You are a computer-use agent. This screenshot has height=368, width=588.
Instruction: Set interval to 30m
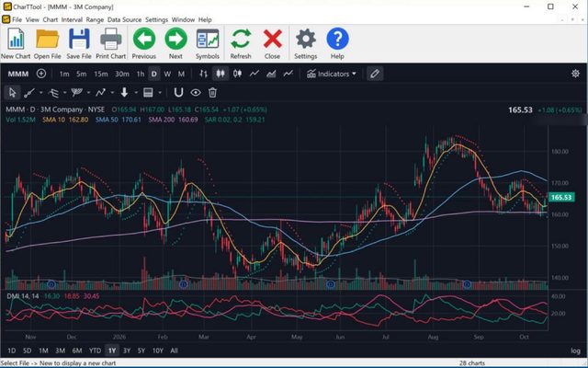pyautogui.click(x=122, y=74)
